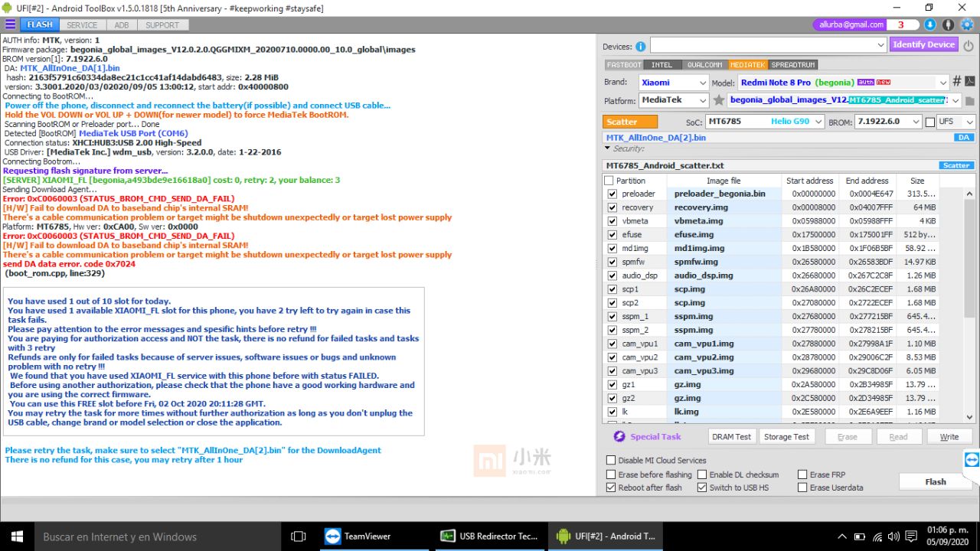The image size is (980, 551).
Task: Open the TeamViewer side panel icon
Action: pos(972,459)
